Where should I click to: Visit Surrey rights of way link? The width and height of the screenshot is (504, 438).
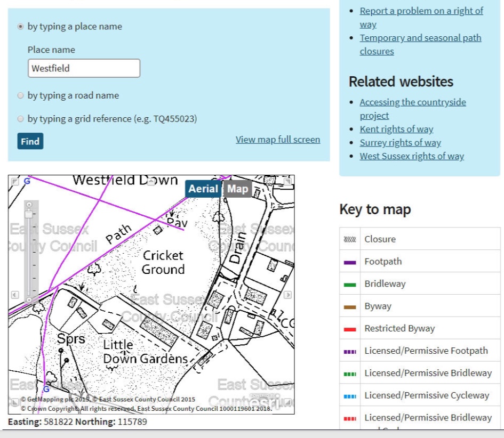click(400, 143)
